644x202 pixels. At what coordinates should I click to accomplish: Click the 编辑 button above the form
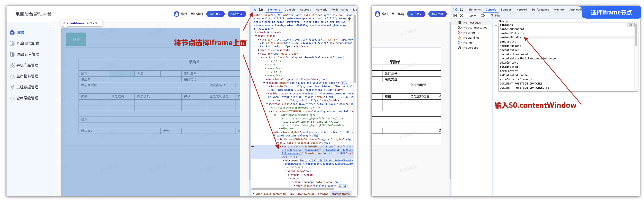pyautogui.click(x=76, y=39)
